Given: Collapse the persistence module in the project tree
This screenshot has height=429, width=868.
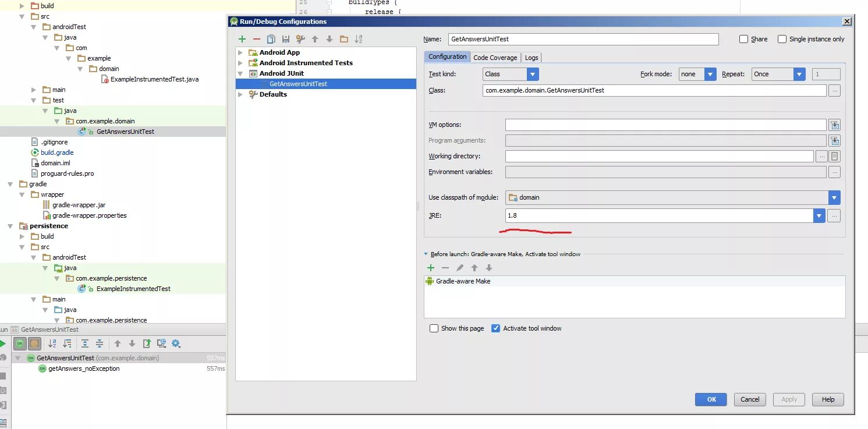Looking at the screenshot, I should (x=10, y=226).
